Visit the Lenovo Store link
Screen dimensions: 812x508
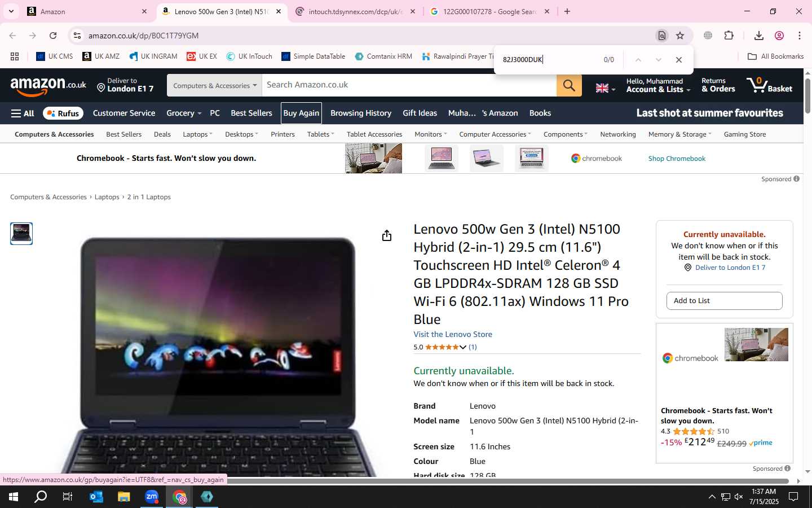(x=453, y=335)
